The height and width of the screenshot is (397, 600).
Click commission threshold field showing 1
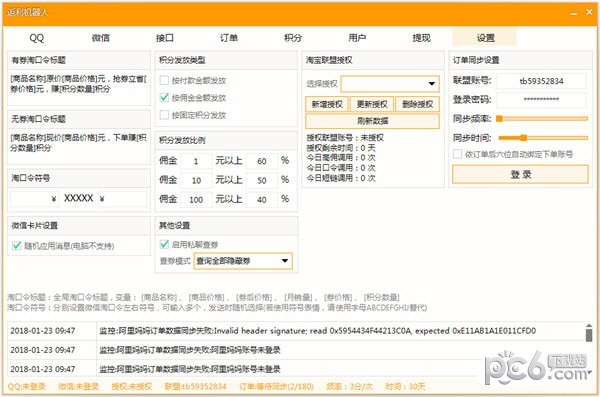(x=196, y=161)
